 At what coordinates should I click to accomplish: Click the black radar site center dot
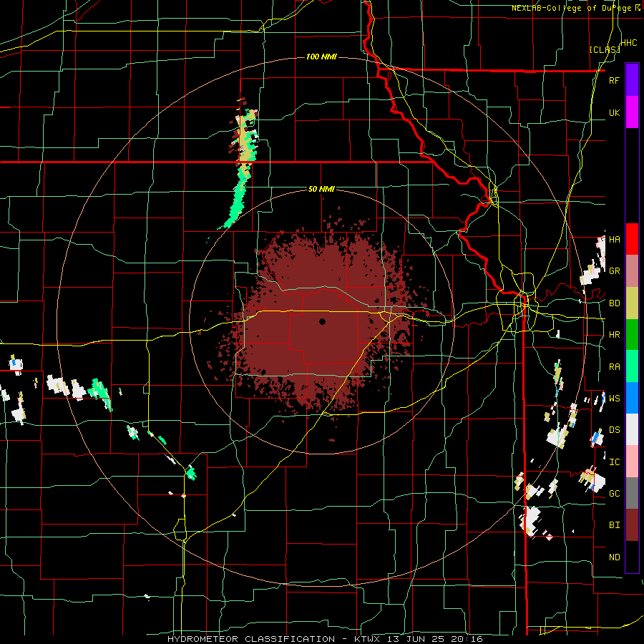tap(323, 321)
